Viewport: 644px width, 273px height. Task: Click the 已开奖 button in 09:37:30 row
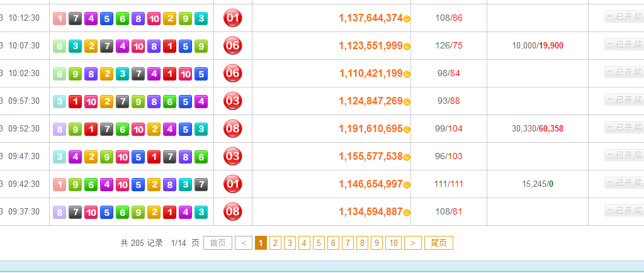click(624, 211)
